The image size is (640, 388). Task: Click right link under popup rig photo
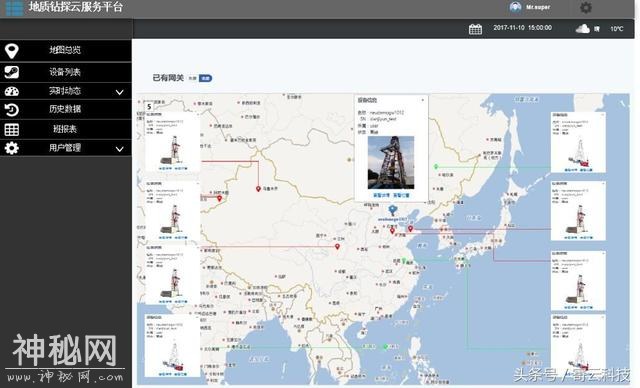[401, 195]
